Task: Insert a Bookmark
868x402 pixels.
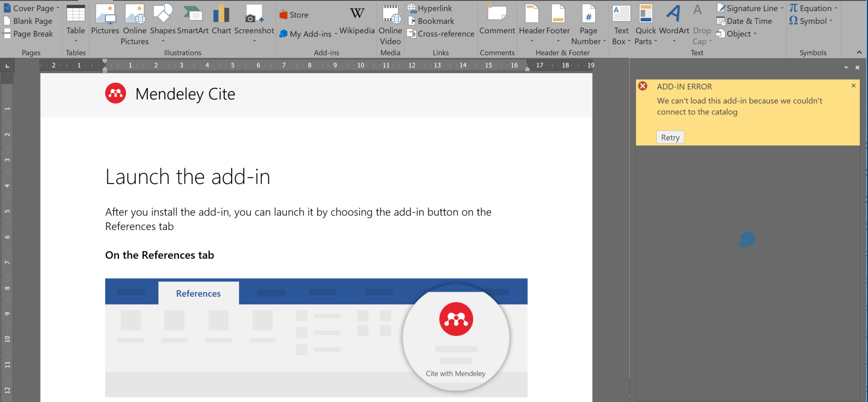Action: point(431,21)
